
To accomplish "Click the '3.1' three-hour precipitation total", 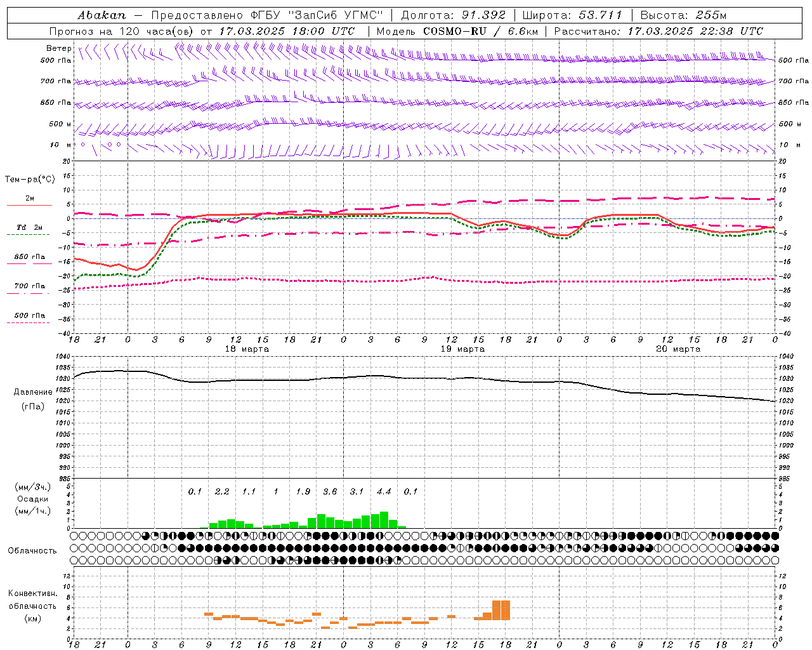I will coord(357,491).
